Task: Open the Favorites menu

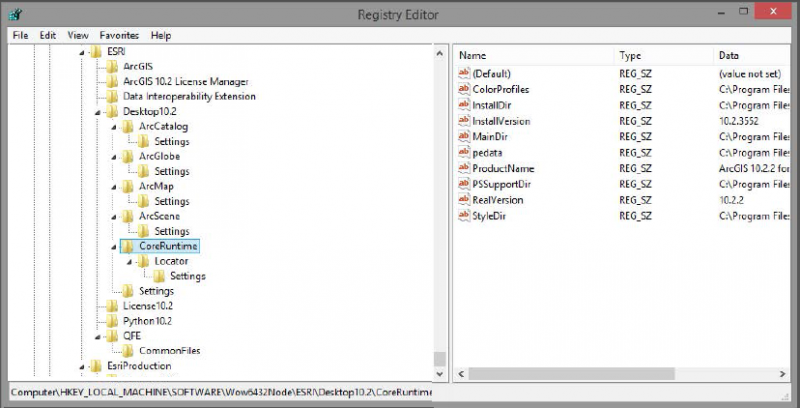Action: point(119,34)
